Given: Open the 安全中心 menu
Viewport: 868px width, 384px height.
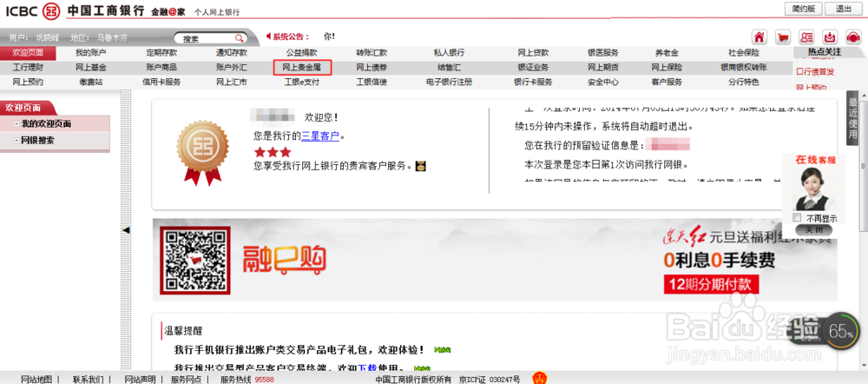Looking at the screenshot, I should [x=603, y=82].
